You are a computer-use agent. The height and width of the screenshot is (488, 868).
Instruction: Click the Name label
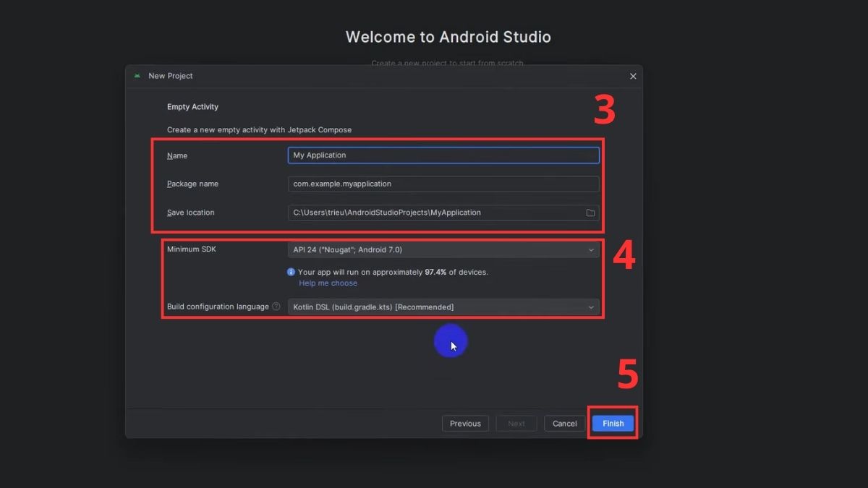(177, 155)
